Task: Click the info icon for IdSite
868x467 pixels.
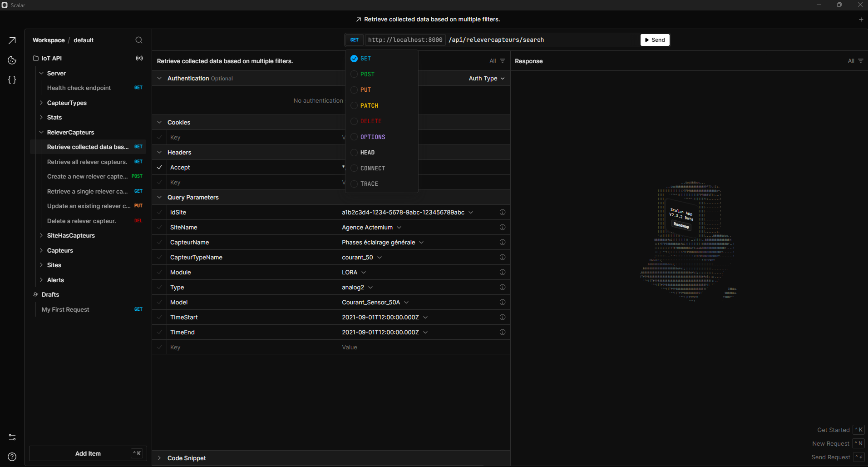Action: click(x=503, y=212)
